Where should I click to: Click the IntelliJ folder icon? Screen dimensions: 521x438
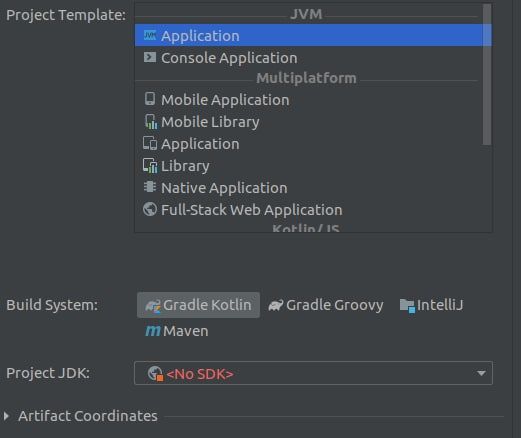coord(407,305)
